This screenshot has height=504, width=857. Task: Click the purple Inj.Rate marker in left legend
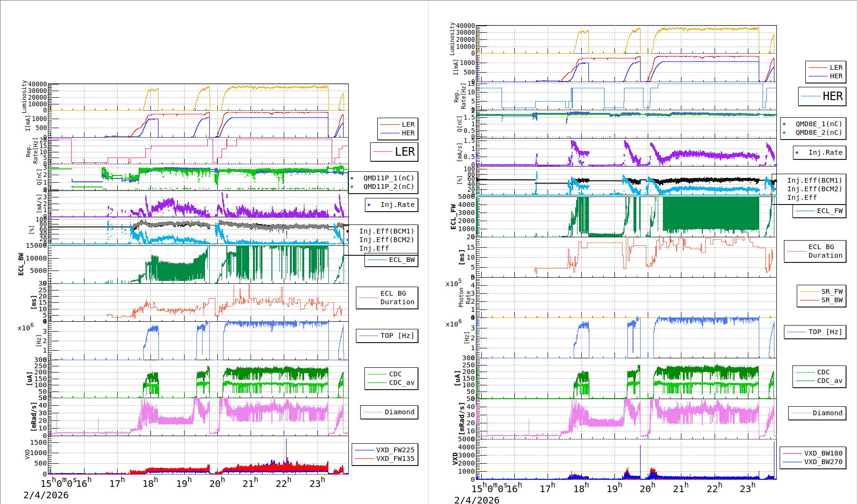click(369, 205)
